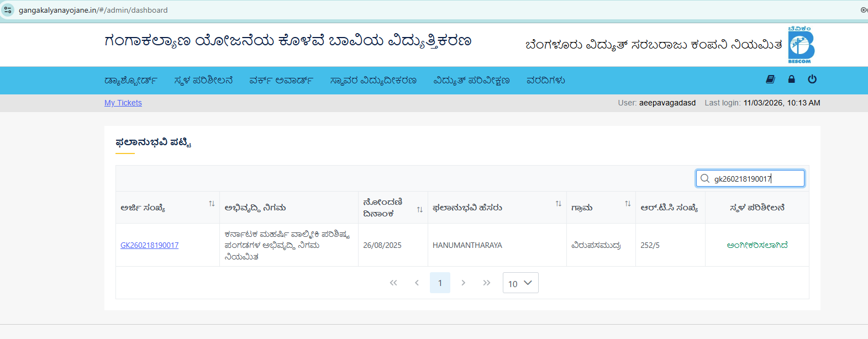The height and width of the screenshot is (339, 868).
Task: Sort by ಗ್ರಾಮ column arrows
Action: tap(628, 204)
